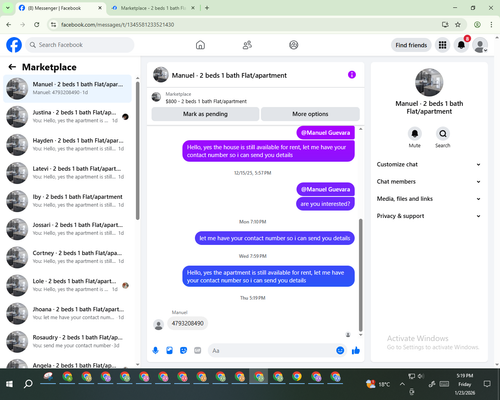Bookmark this page with the star icon

point(458,25)
